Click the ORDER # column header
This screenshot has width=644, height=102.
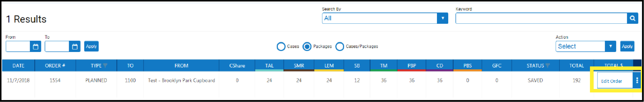(x=55, y=66)
